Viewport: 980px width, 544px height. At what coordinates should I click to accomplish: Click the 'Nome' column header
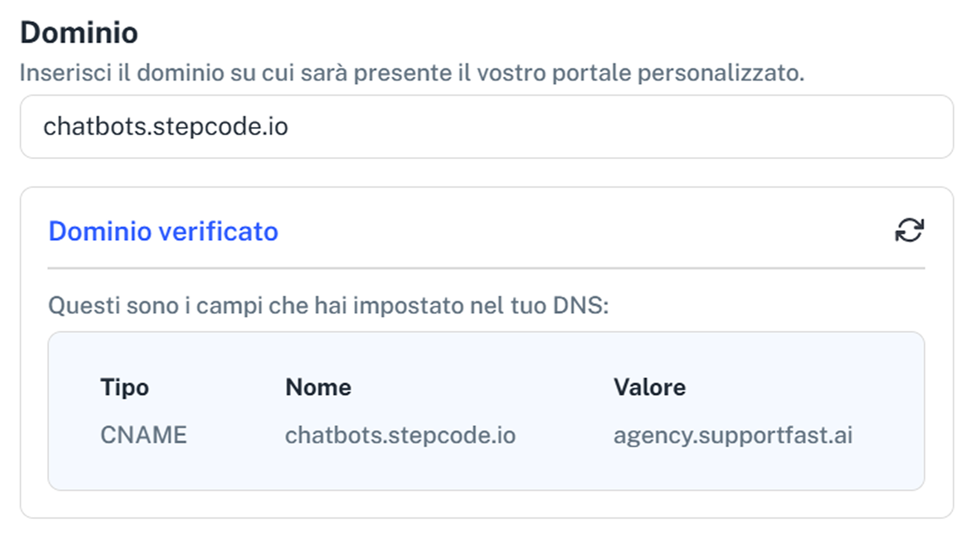tap(318, 387)
